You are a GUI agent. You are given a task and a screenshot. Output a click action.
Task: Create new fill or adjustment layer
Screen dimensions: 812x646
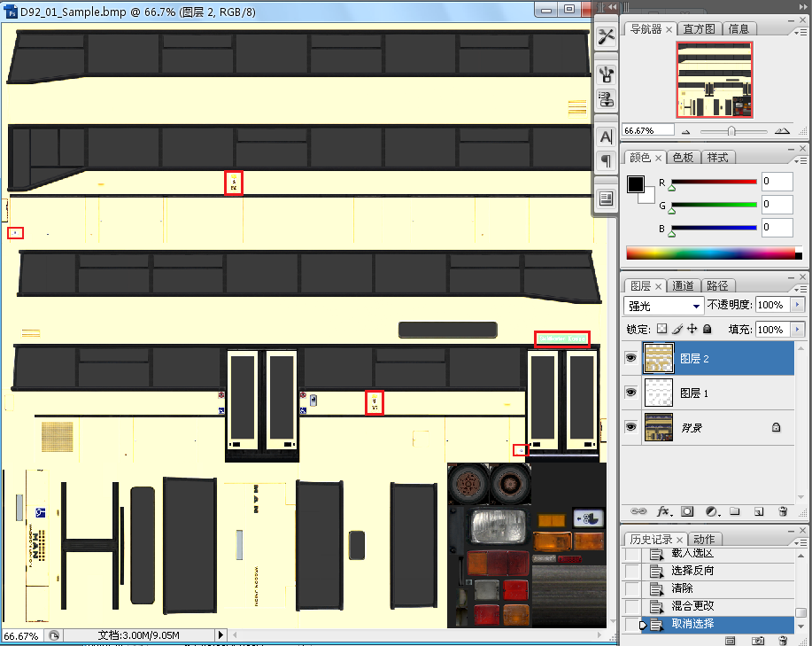pos(713,512)
